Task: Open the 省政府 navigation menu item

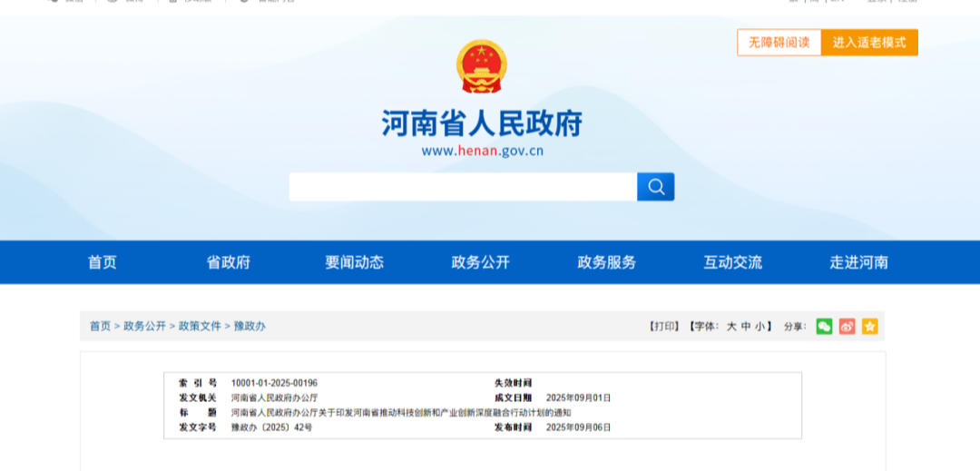Action: tap(229, 262)
